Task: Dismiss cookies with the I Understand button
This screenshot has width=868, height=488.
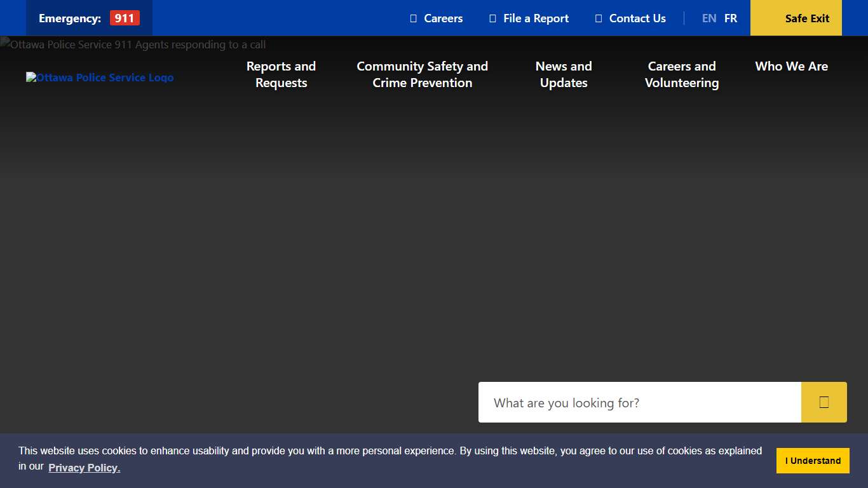Action: (813, 460)
